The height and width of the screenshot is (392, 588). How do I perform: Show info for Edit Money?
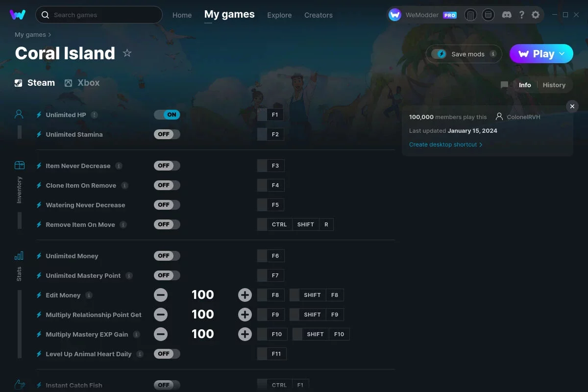(x=89, y=295)
